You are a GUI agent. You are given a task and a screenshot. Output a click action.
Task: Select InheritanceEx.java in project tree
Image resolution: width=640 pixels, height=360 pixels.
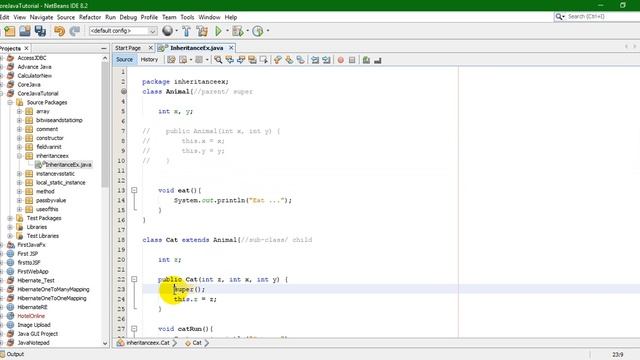click(68, 165)
